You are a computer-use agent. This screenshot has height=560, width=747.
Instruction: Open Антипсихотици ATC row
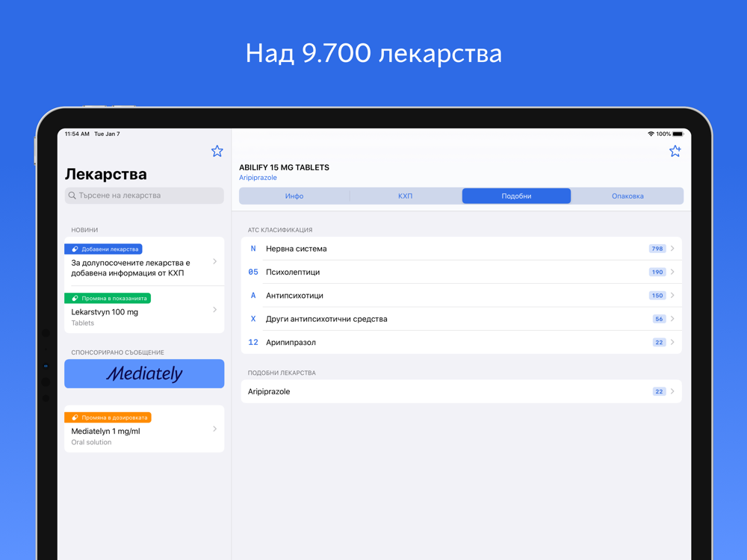tap(461, 295)
